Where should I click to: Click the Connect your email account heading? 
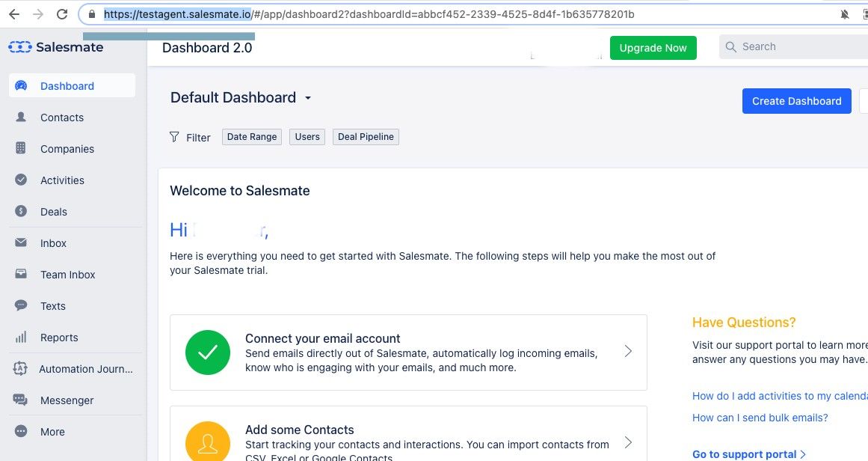click(x=323, y=338)
